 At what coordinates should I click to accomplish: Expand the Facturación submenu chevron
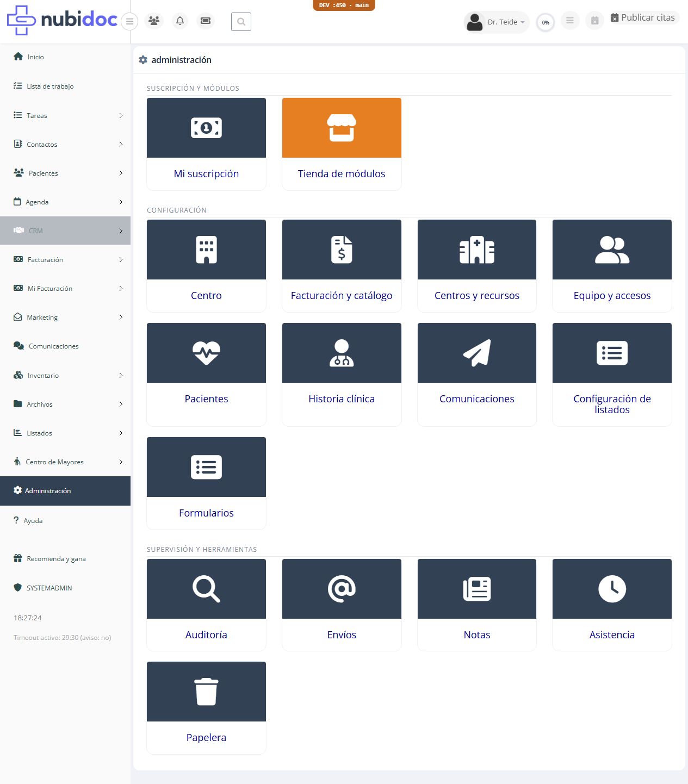(x=121, y=259)
